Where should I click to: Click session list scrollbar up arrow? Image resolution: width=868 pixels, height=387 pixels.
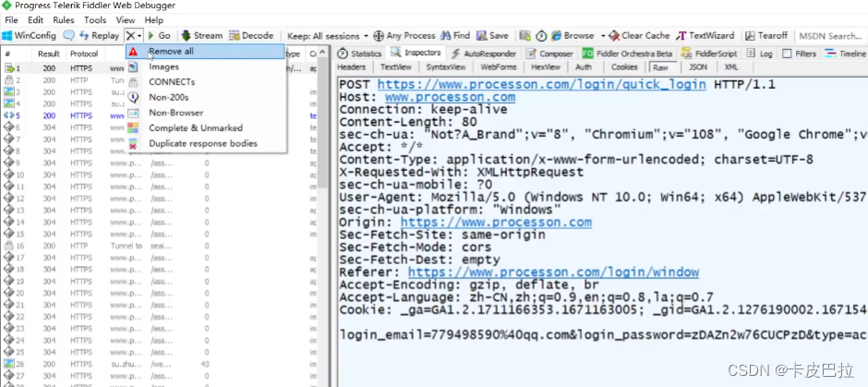pos(323,54)
